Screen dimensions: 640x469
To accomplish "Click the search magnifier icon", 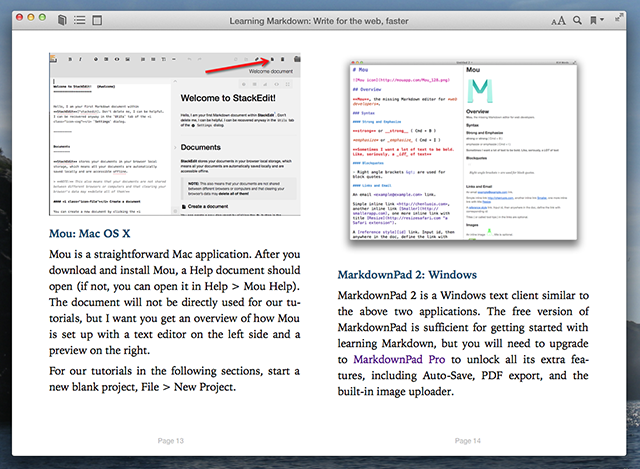I will click(x=577, y=20).
